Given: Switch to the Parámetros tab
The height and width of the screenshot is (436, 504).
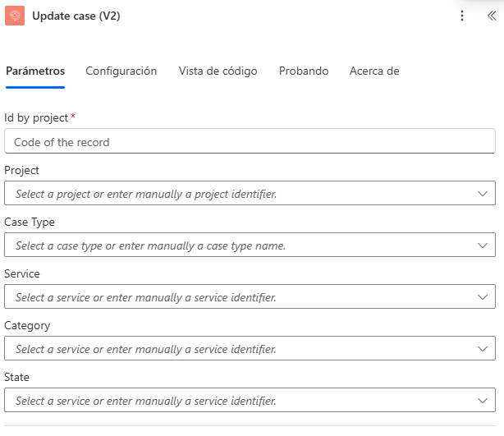Looking at the screenshot, I should (35, 71).
